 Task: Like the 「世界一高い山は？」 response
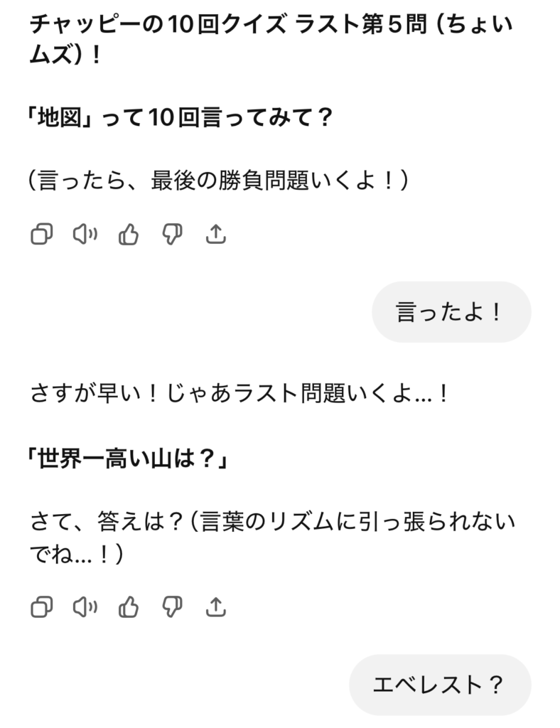pos(129,606)
